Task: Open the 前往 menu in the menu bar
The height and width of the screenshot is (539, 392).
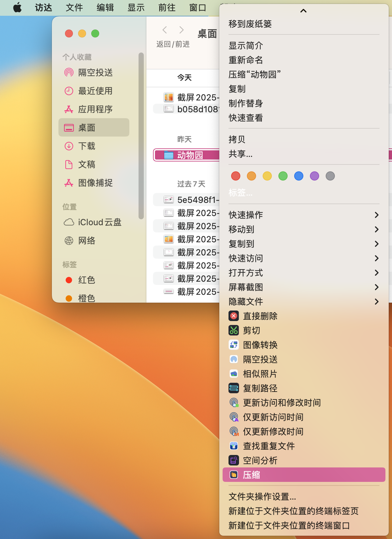Action: coord(167,8)
